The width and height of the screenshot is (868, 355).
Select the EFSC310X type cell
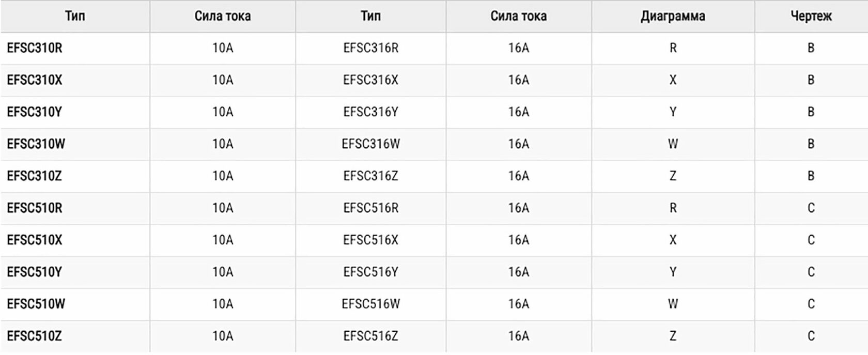pos(35,80)
